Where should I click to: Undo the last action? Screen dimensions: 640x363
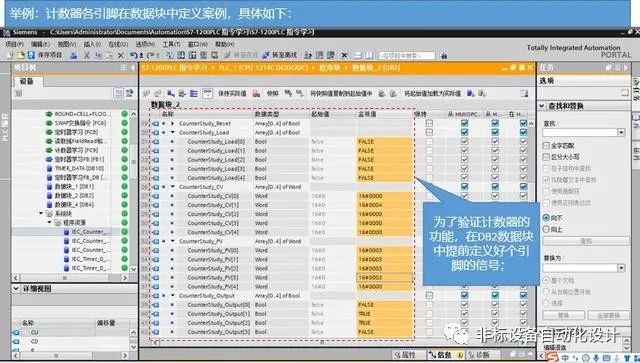134,55
